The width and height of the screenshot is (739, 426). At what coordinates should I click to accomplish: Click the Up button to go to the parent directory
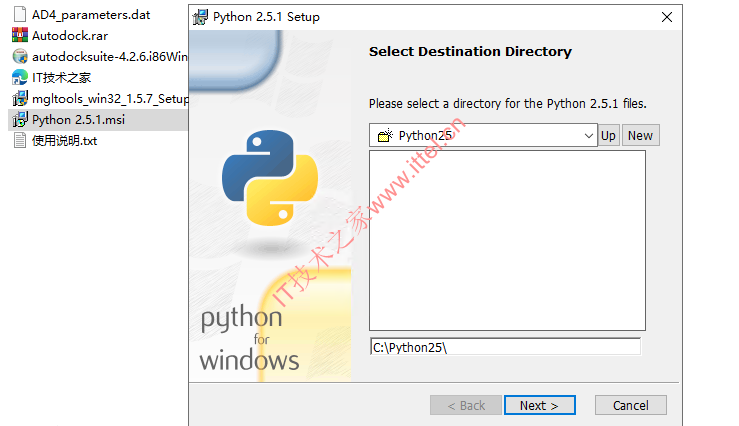(x=608, y=136)
